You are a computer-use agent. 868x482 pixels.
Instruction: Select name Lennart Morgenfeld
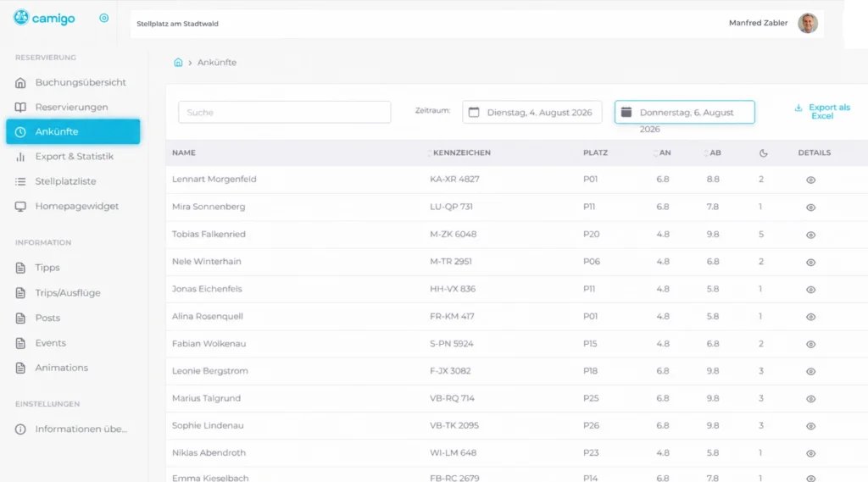point(214,180)
